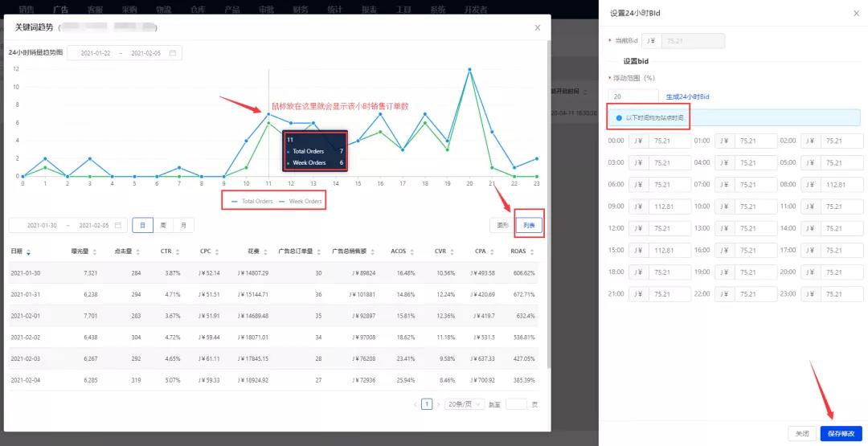868x446 pixels.
Task: Click the 保存修改 button
Action: (841, 433)
